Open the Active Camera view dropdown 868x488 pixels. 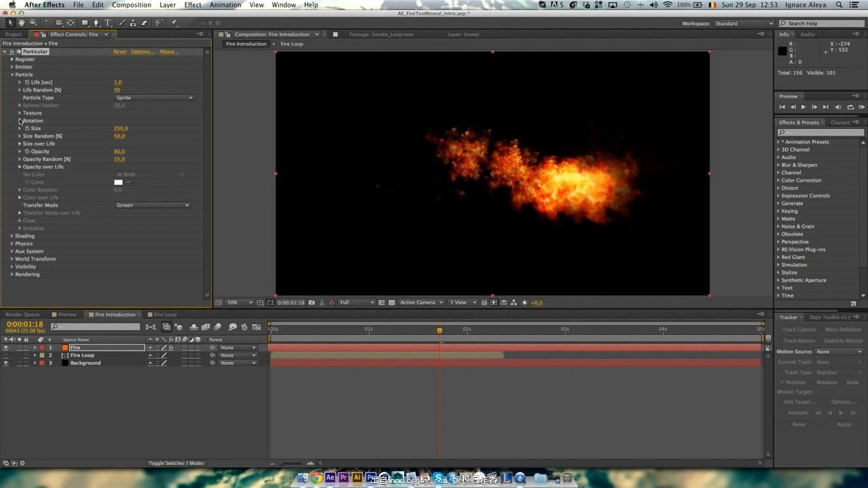point(421,302)
